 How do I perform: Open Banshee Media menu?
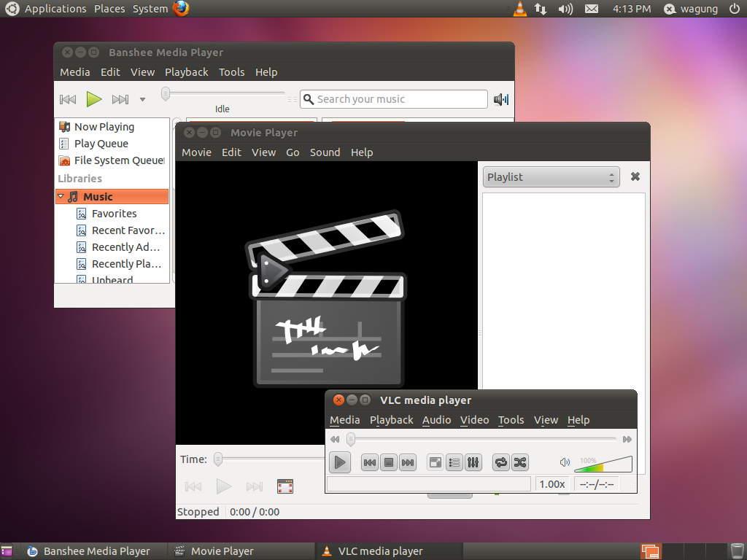[75, 72]
